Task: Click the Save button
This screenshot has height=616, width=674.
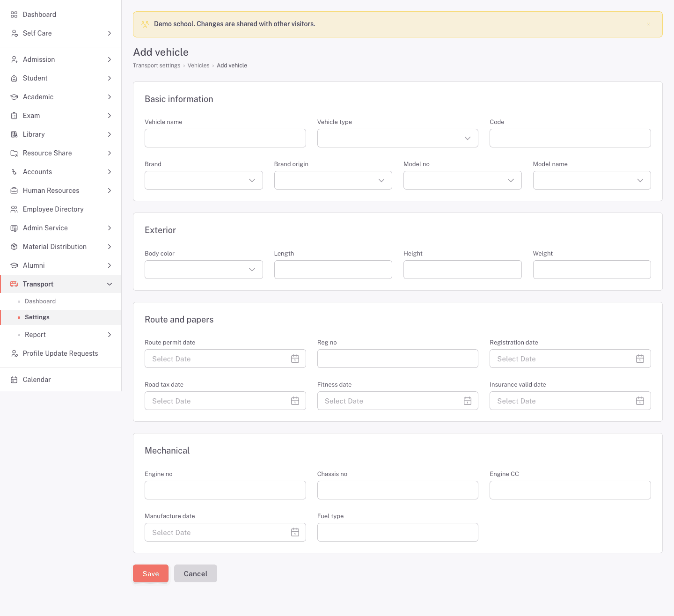Action: tap(151, 573)
